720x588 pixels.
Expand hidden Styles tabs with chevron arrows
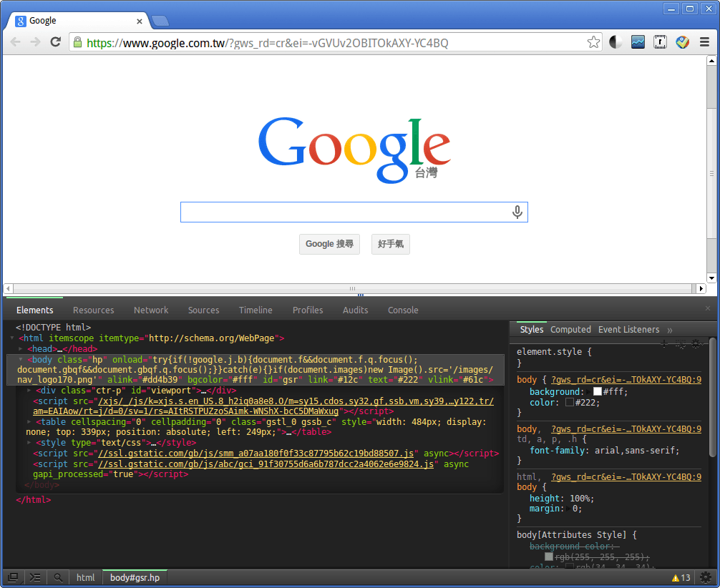pyautogui.click(x=669, y=330)
